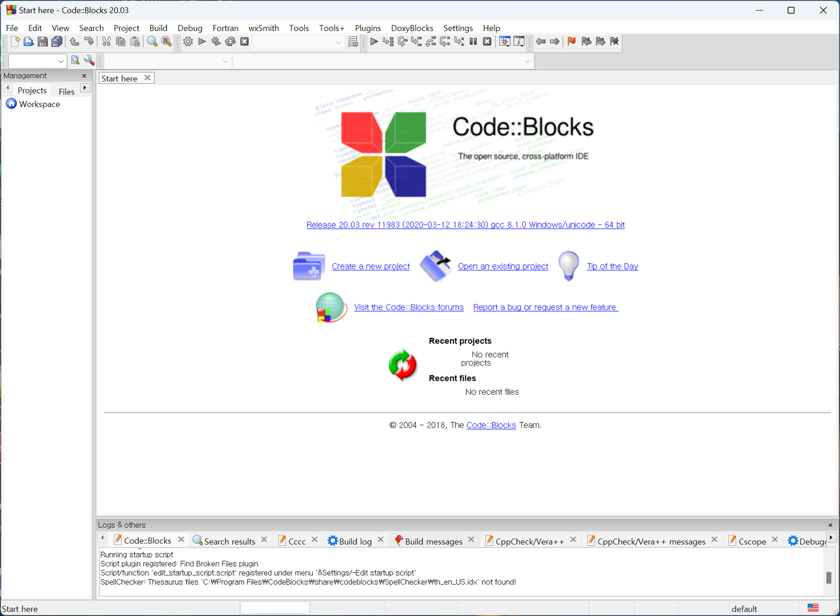
Task: Click the Find magnifier icon
Action: 152,41
